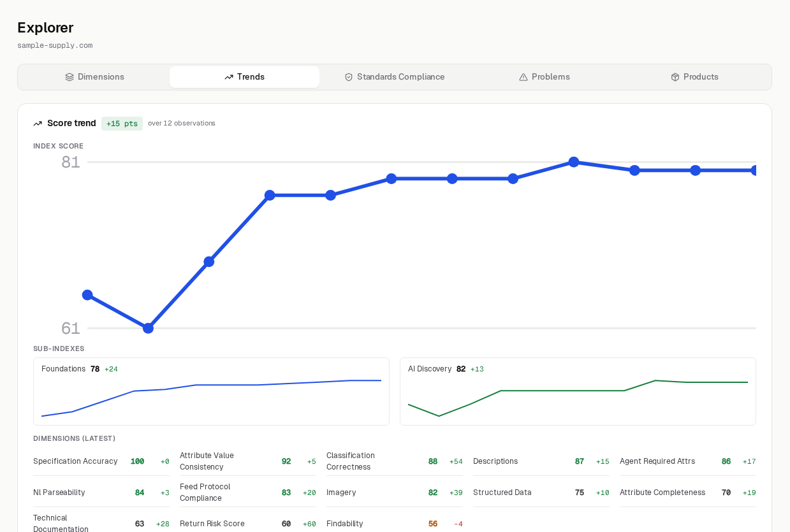
Task: Click the sample-supply.com domain text
Action: [55, 45]
